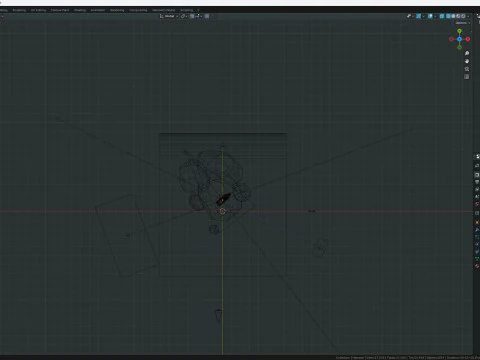480x360 pixels.
Task: Toggle proportional editing
Action: click(x=207, y=16)
